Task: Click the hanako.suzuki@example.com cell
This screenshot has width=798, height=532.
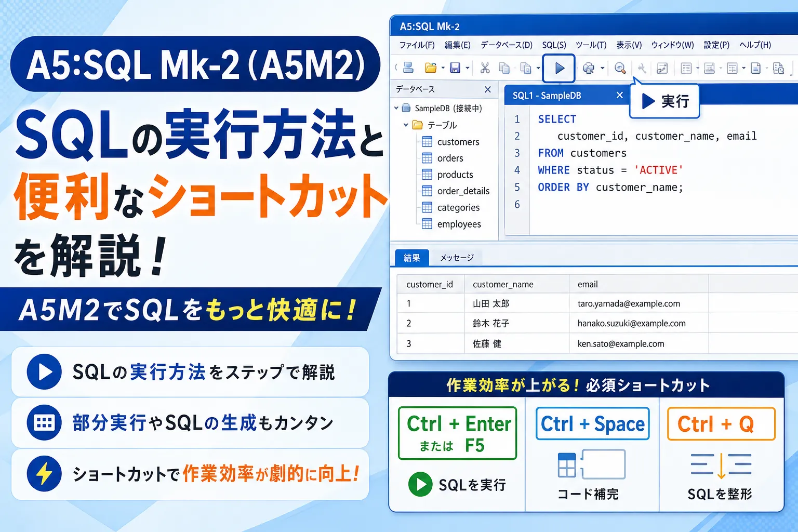Action: [639, 323]
